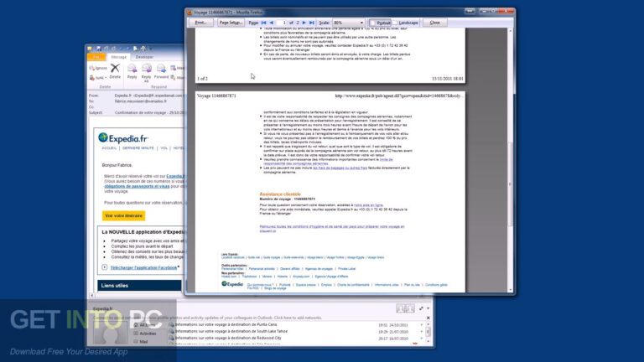Click mail icon beside Redwood City message

(172, 338)
